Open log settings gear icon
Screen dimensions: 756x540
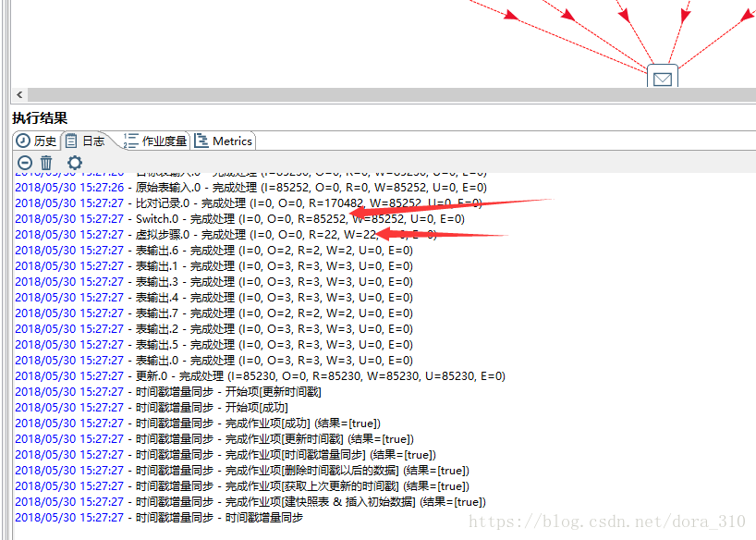click(x=74, y=163)
